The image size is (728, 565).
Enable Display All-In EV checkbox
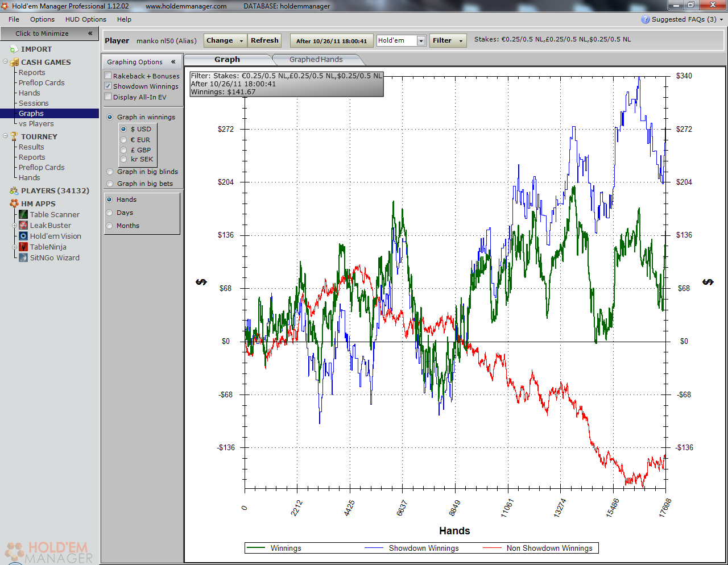point(107,97)
